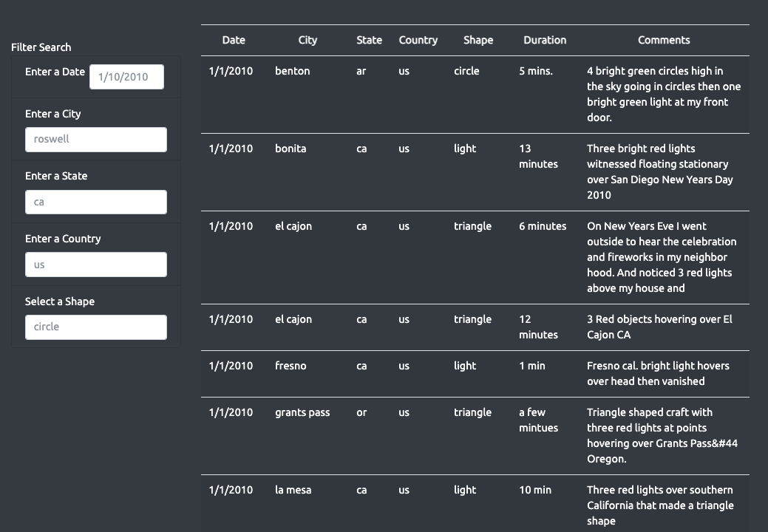This screenshot has height=532, width=768.
Task: Click the duration cell 10 min
Action: point(535,491)
